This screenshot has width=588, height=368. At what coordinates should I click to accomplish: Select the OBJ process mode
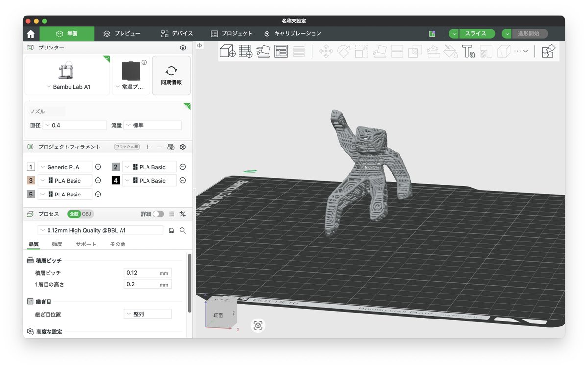tap(87, 214)
